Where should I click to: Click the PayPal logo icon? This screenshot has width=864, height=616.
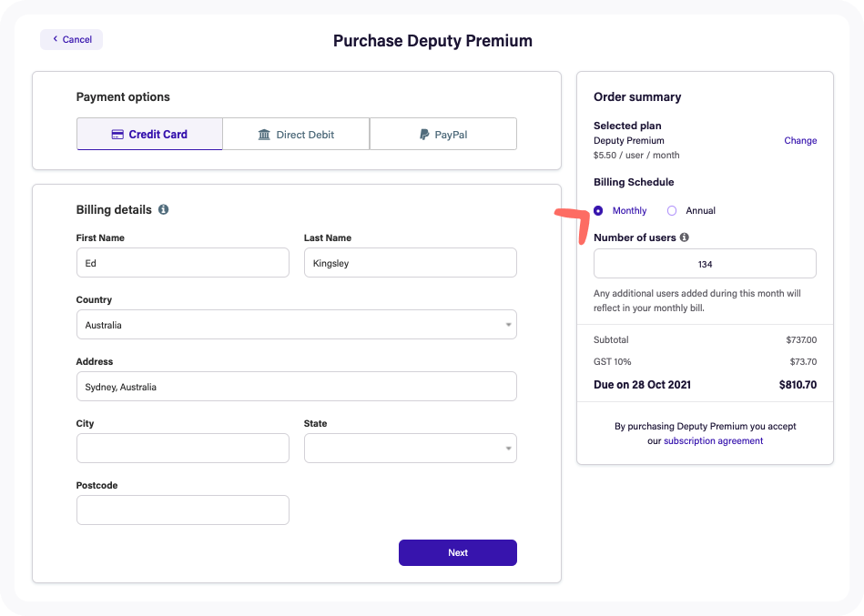click(x=423, y=135)
